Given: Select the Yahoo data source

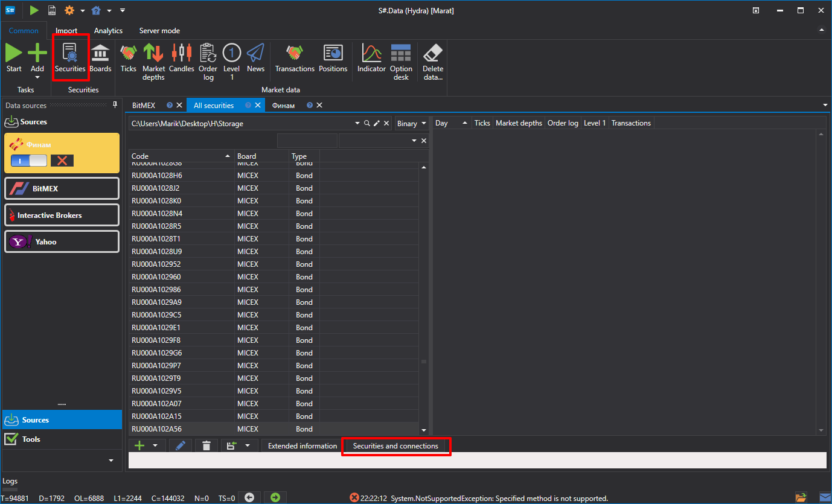Looking at the screenshot, I should point(62,241).
